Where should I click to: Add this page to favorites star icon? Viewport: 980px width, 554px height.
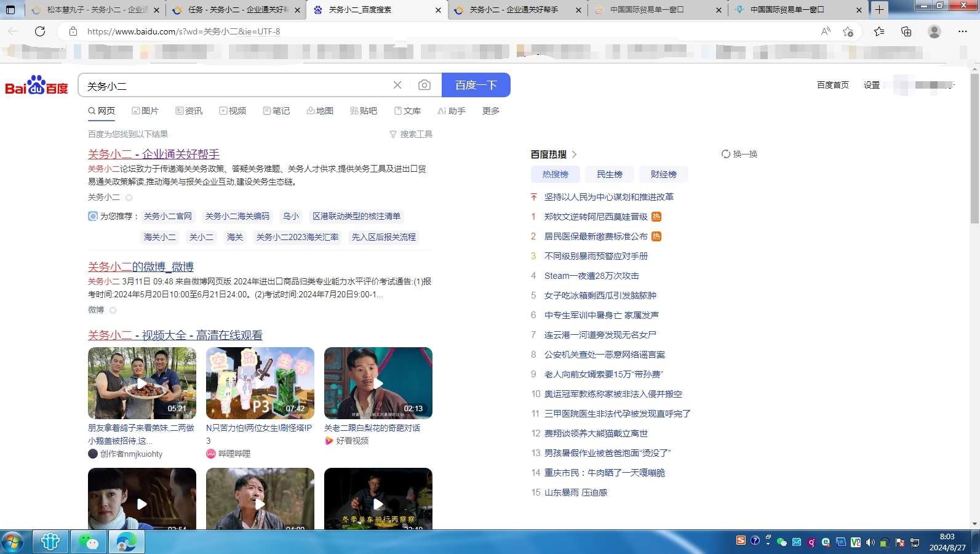(x=848, y=31)
